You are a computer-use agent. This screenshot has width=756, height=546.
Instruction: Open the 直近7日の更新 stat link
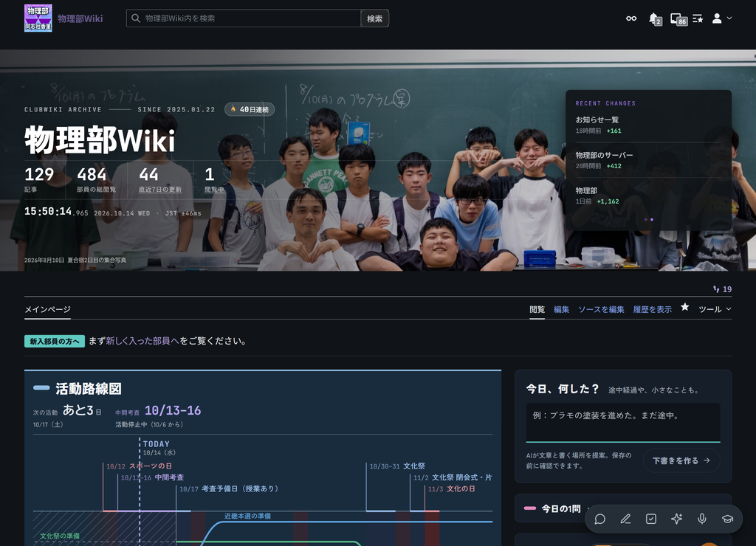[160, 190]
